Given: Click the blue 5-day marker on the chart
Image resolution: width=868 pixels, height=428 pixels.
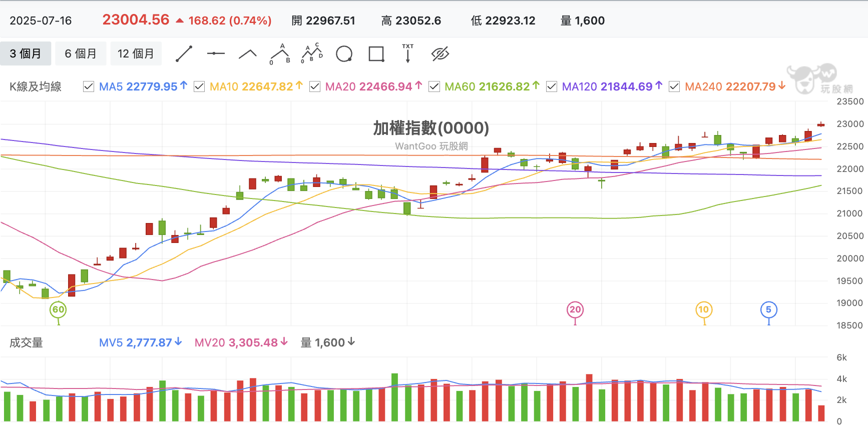Looking at the screenshot, I should (768, 309).
